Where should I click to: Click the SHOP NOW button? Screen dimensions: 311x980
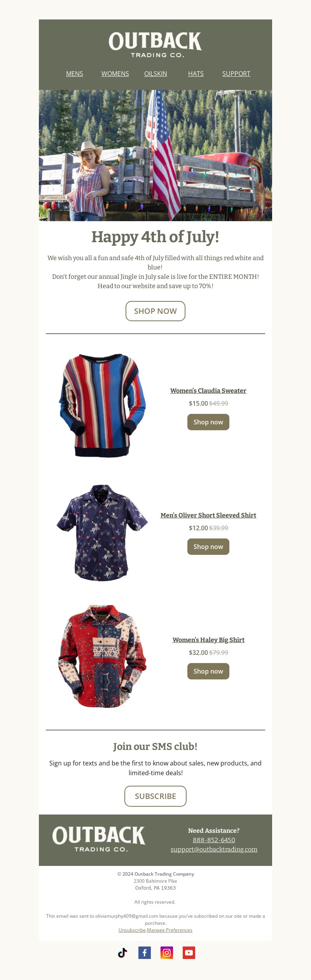coord(155,311)
